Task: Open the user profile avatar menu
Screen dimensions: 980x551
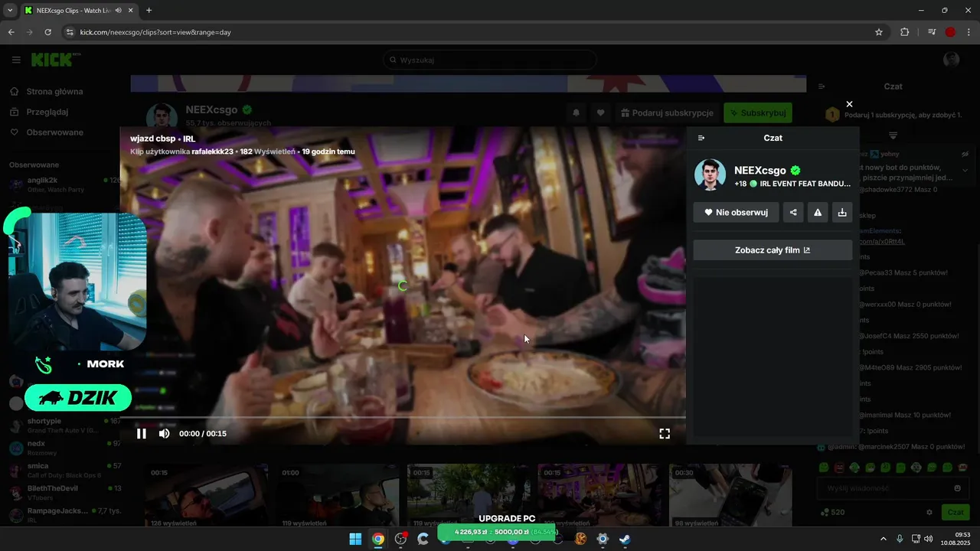Action: 952,60
